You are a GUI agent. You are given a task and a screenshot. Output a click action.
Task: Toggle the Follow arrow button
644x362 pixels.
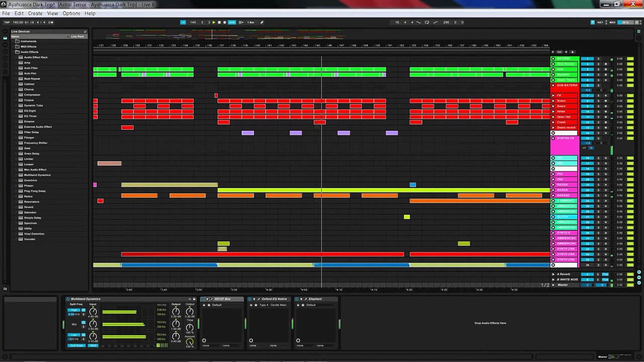point(183,22)
